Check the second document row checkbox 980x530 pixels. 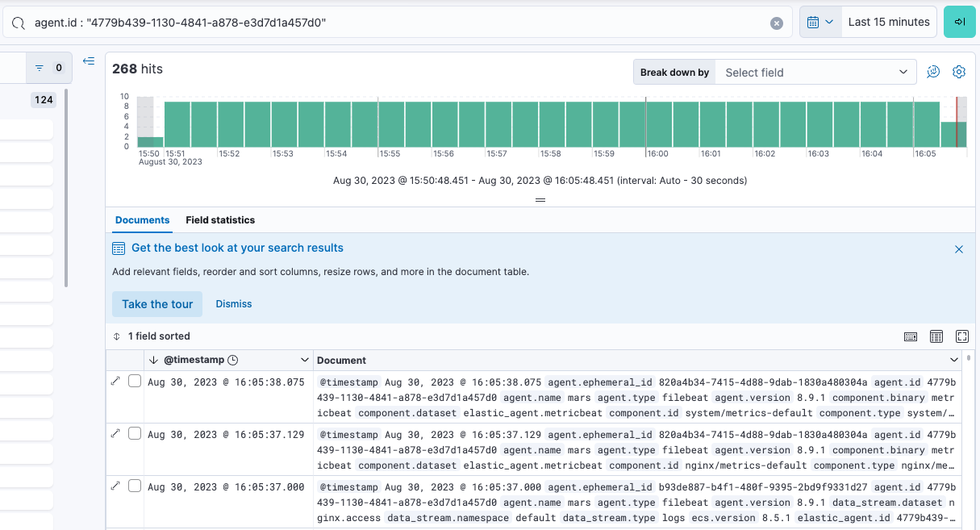(135, 433)
